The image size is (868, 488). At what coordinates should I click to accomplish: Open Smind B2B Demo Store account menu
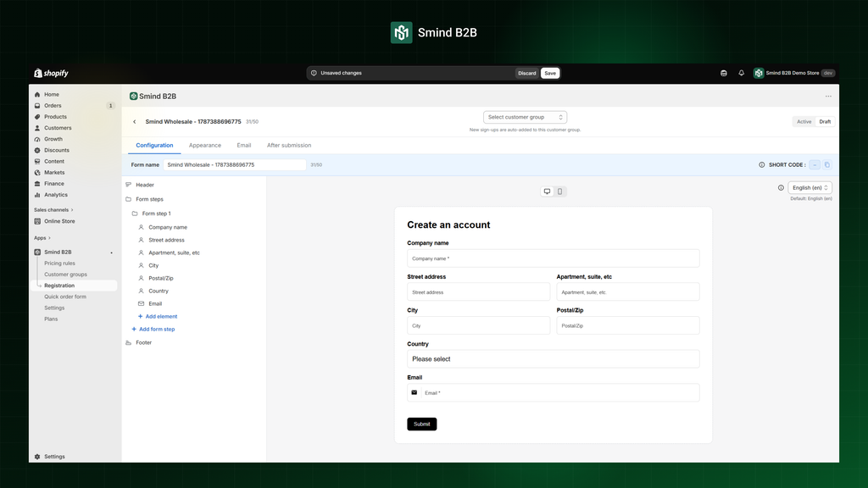pos(793,73)
